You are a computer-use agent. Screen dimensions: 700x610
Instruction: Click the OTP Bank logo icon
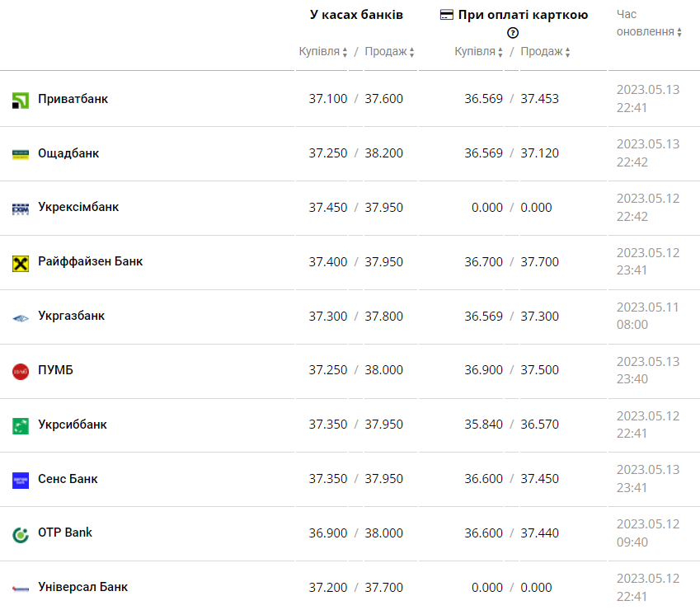tap(21, 535)
